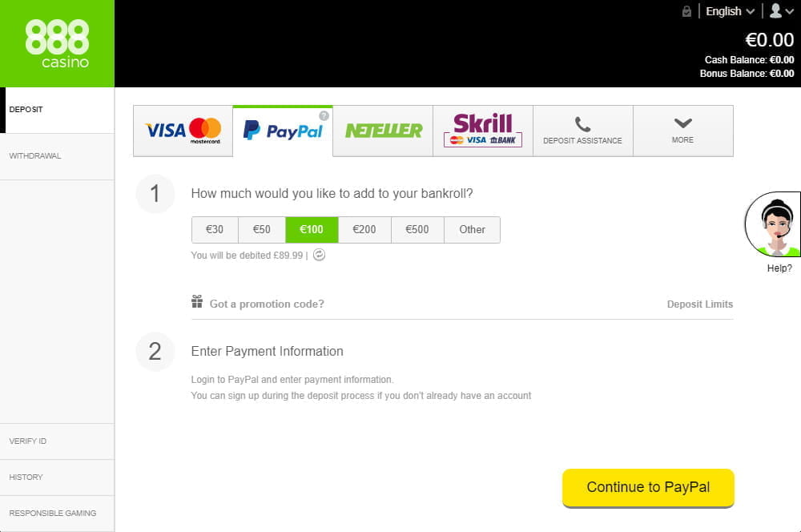
Task: Choose the Other amount option
Action: point(472,229)
